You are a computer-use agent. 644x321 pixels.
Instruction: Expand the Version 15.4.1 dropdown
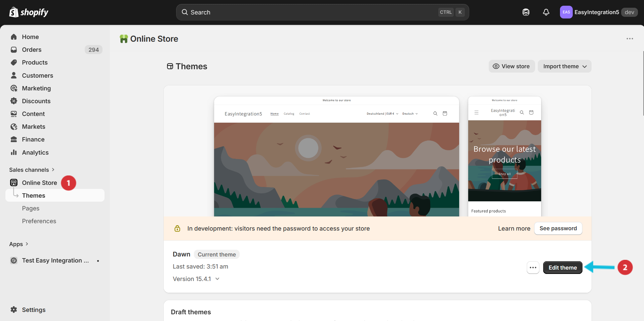pyautogui.click(x=196, y=279)
